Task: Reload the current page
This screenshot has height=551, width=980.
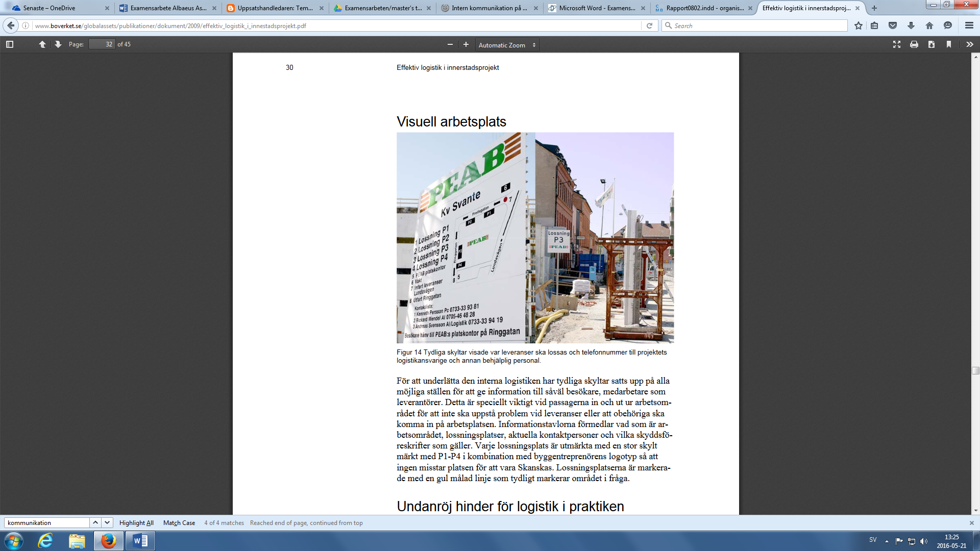Action: point(649,26)
